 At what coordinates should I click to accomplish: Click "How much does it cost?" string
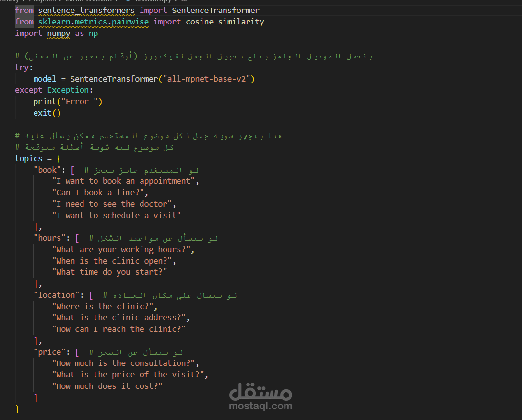click(107, 386)
